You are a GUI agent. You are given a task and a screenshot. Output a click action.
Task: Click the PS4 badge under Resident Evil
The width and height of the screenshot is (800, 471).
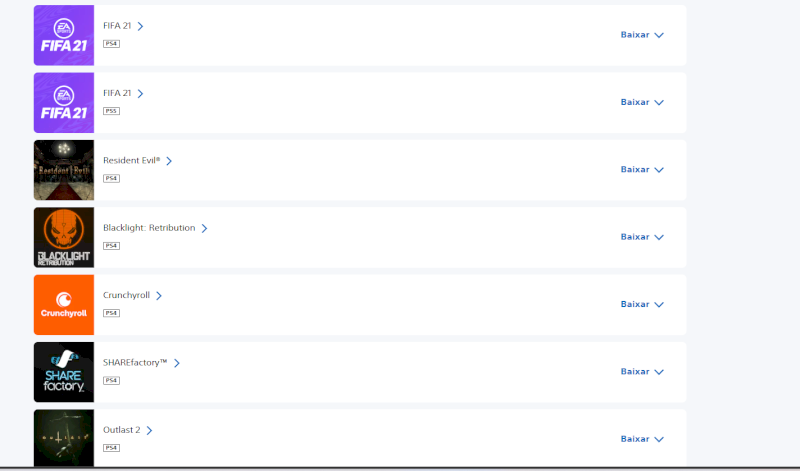tap(111, 179)
